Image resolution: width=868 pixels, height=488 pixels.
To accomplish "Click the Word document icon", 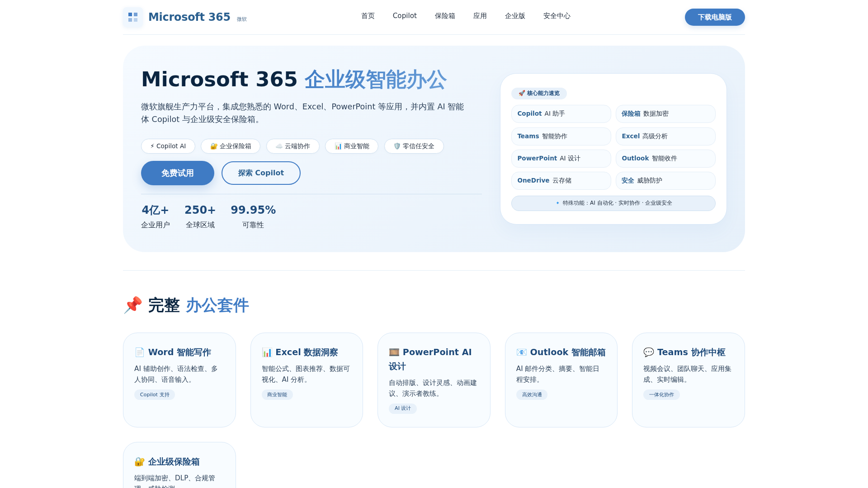I will (140, 352).
